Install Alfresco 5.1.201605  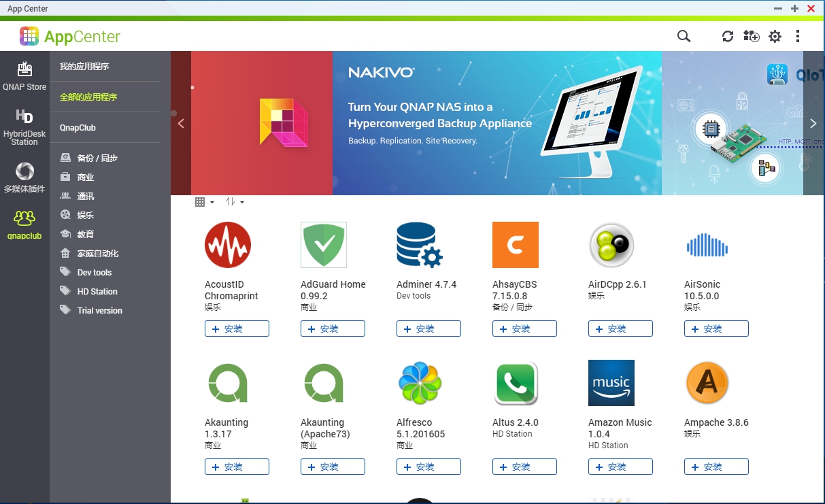coord(428,467)
